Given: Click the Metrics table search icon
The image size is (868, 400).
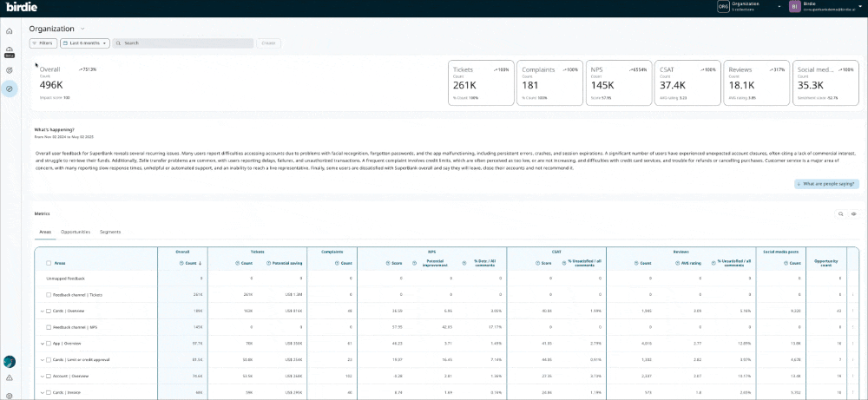Looking at the screenshot, I should pyautogui.click(x=840, y=213).
